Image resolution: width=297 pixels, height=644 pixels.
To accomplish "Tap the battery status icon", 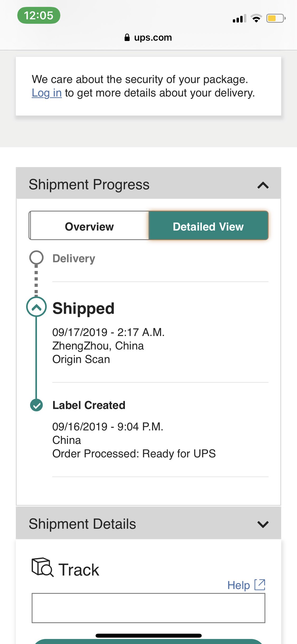I will (276, 18).
